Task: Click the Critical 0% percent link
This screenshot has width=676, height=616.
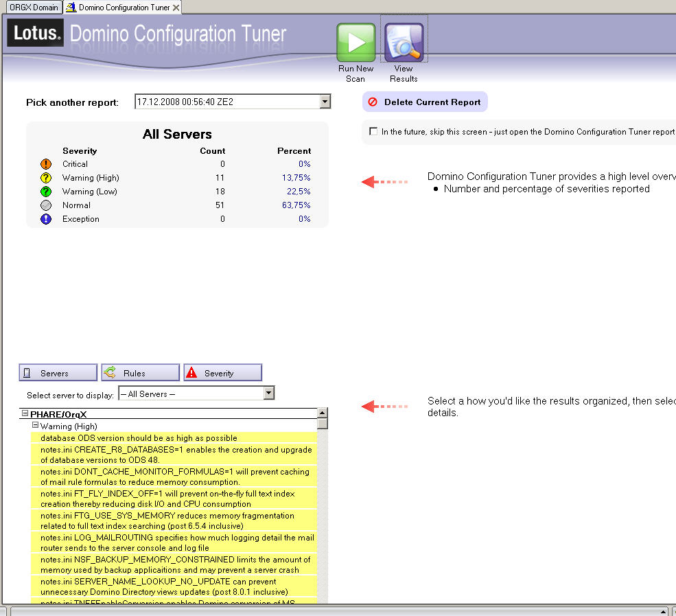Action: coord(305,164)
